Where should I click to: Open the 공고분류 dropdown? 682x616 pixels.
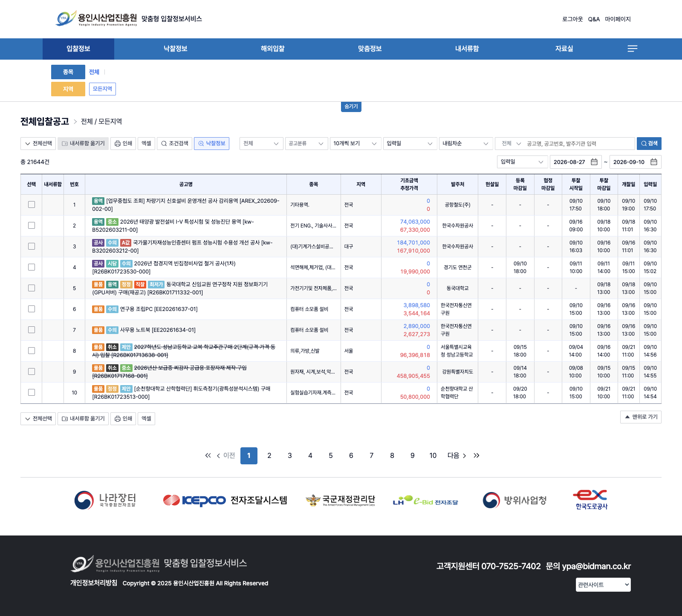pos(306,144)
